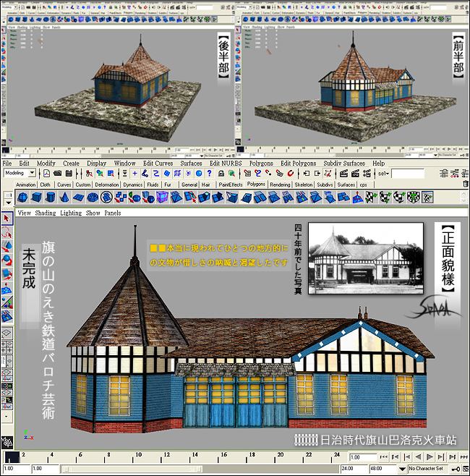Open the character set dropdown arrow
Screen dimensions: 470x476
click(x=402, y=469)
